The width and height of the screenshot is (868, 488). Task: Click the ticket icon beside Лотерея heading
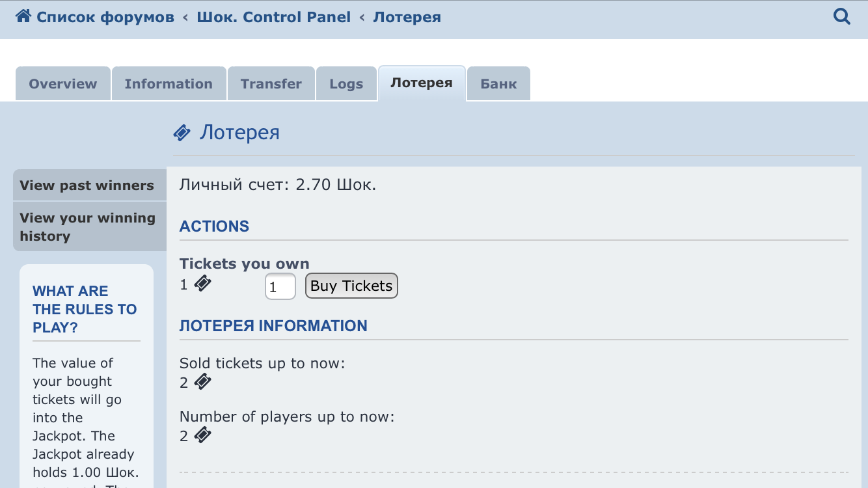coord(182,133)
